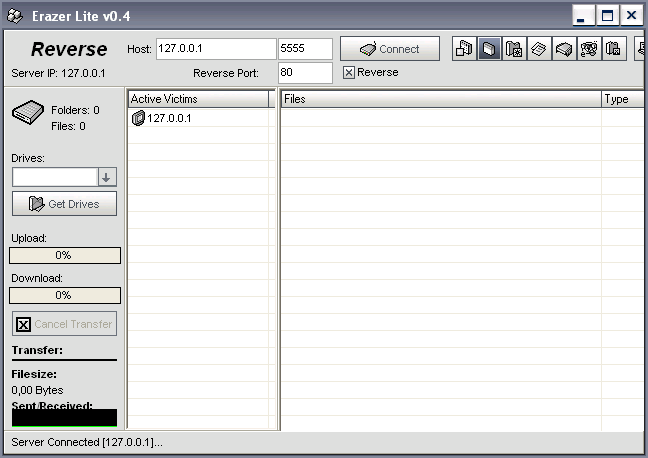Select the 127.0.0.1 entry in list
648x458 pixels.
[169, 118]
